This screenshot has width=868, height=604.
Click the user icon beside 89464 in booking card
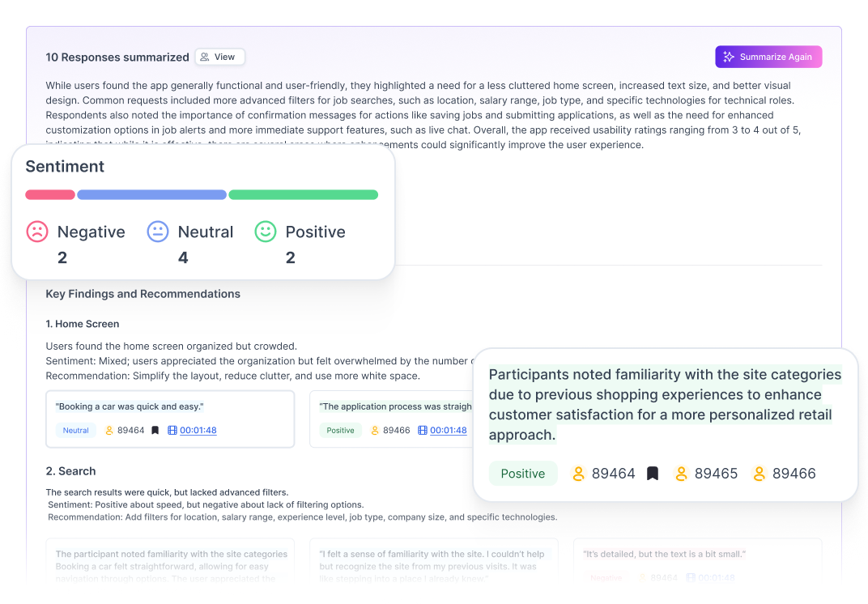109,431
